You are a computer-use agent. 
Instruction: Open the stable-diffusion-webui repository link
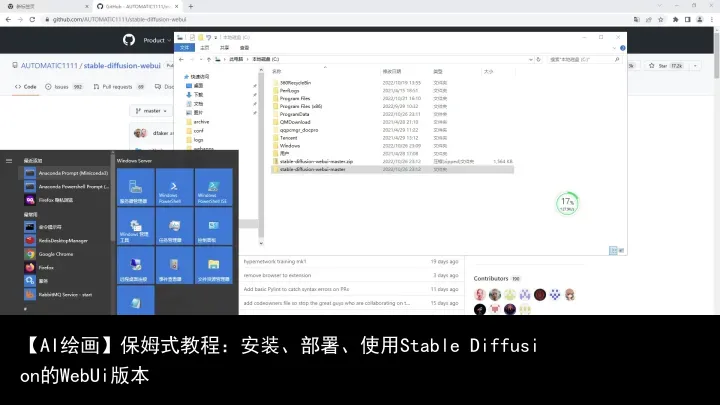[122, 65]
